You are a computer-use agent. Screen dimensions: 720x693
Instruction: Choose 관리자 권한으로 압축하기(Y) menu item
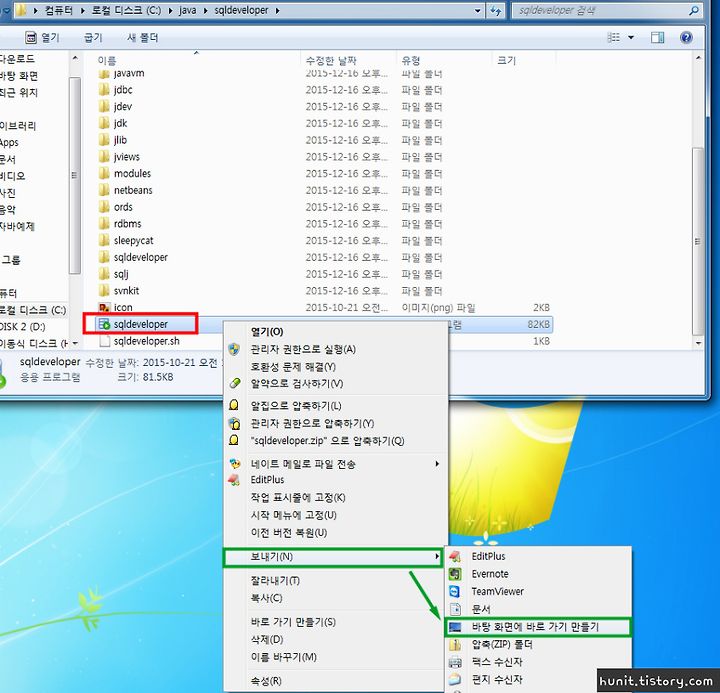[x=312, y=423]
